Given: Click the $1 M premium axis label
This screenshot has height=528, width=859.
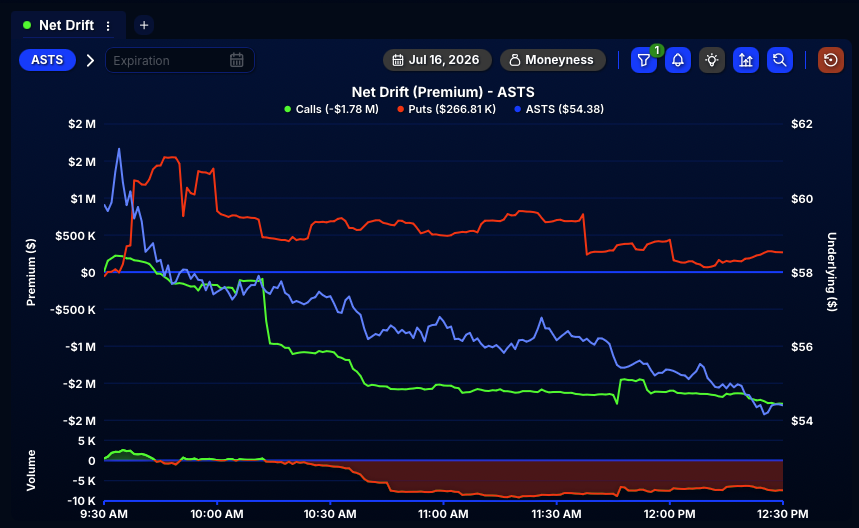Looking at the screenshot, I should click(x=83, y=199).
